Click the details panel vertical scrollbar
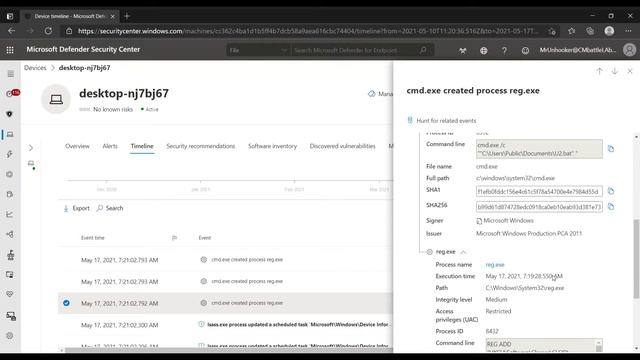Viewport: 640px width, 360px height. coord(636,259)
